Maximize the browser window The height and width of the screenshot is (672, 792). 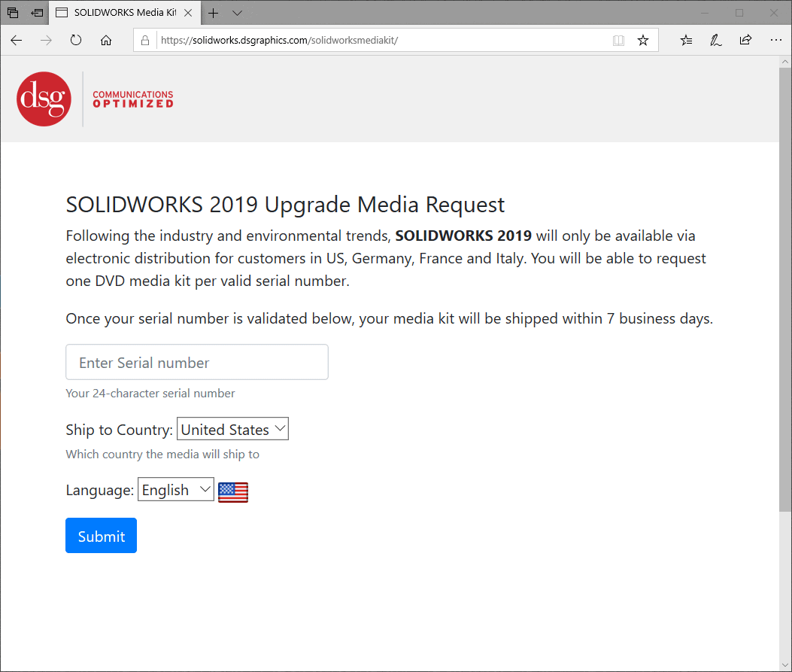pos(739,13)
